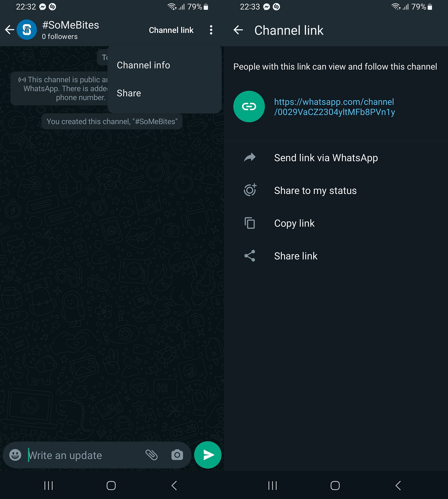Viewport: 448px width, 499px height.
Task: Tap Channel link in the chat header
Action: [x=171, y=30]
